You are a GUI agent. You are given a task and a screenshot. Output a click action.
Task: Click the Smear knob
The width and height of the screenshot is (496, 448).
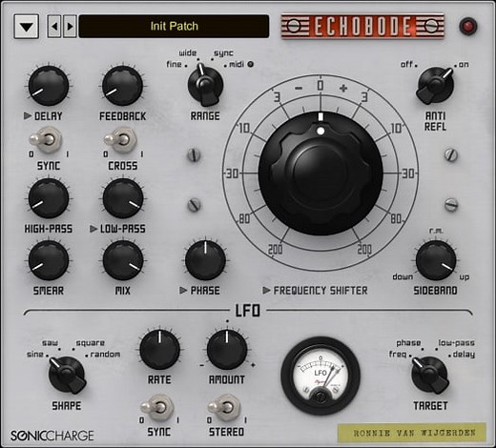pos(49,260)
